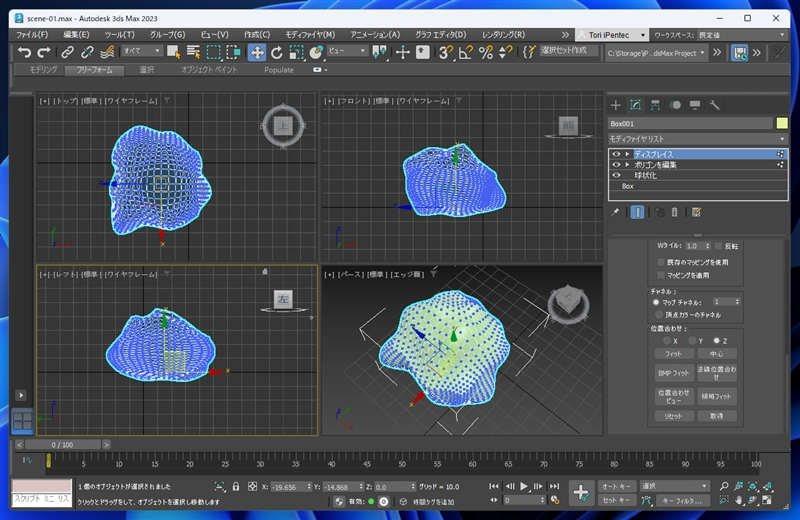Check 既存のマッピングを使用 option
Image resolution: width=800 pixels, height=520 pixels.
coord(661,262)
